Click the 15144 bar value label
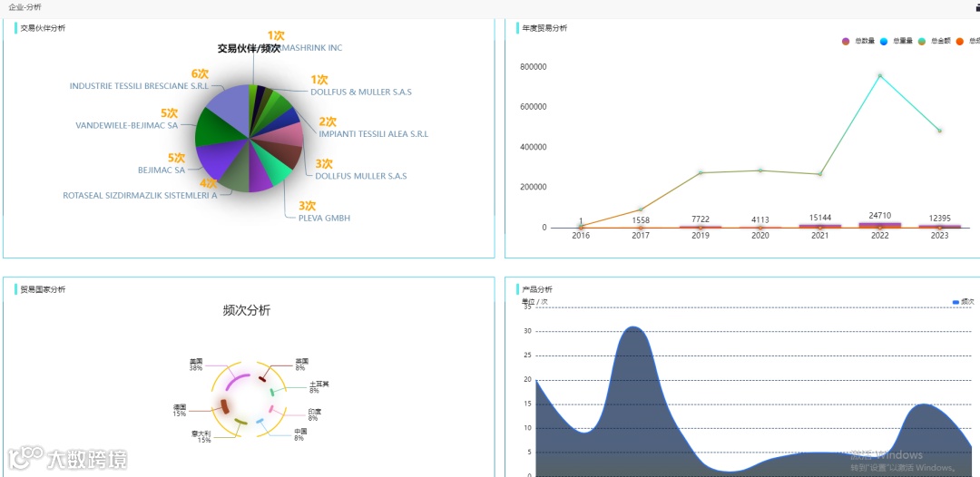 coord(820,218)
